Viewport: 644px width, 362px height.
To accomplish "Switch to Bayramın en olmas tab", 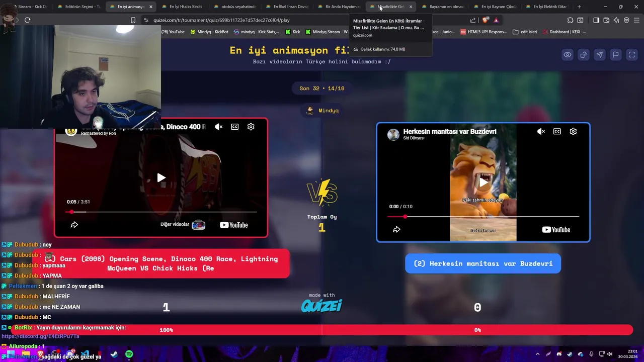I will tap(443, 7).
